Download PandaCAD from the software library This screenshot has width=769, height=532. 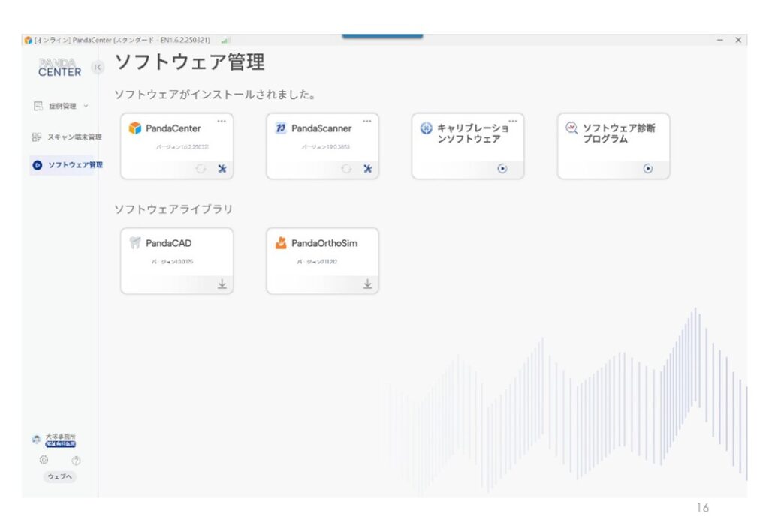(x=222, y=284)
